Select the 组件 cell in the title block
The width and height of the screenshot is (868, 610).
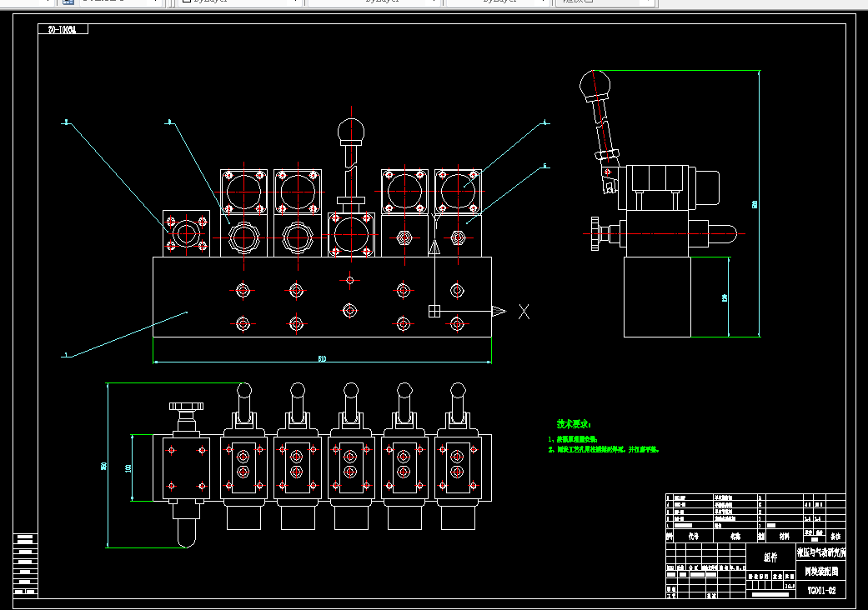click(x=770, y=557)
